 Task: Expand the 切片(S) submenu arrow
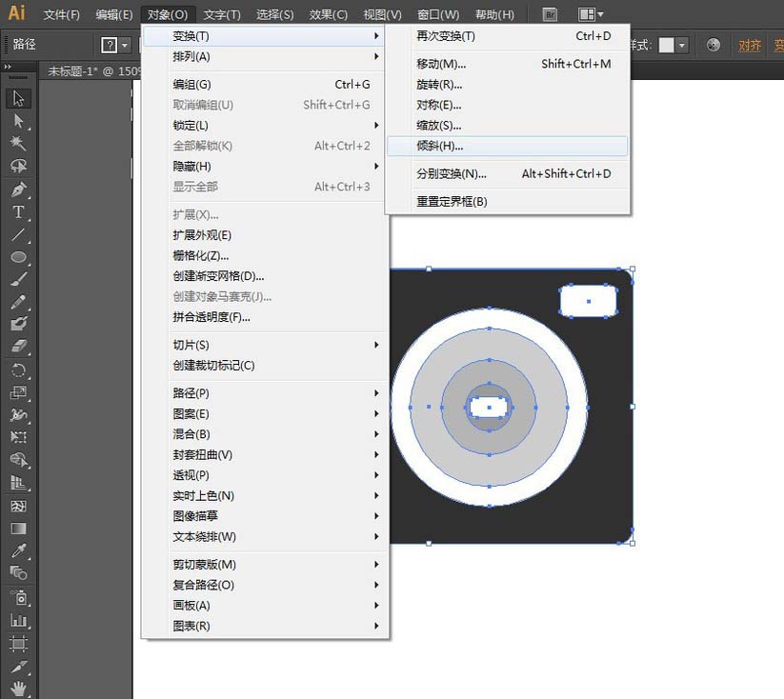376,345
